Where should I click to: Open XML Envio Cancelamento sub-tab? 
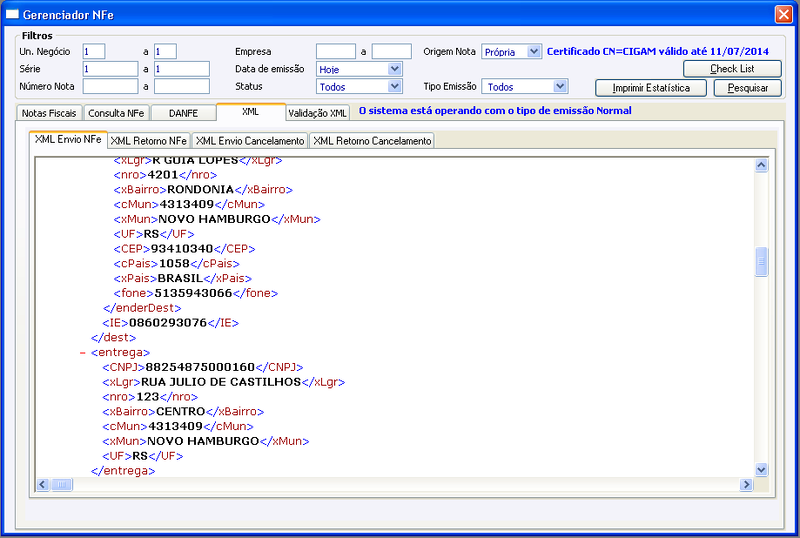pos(250,140)
